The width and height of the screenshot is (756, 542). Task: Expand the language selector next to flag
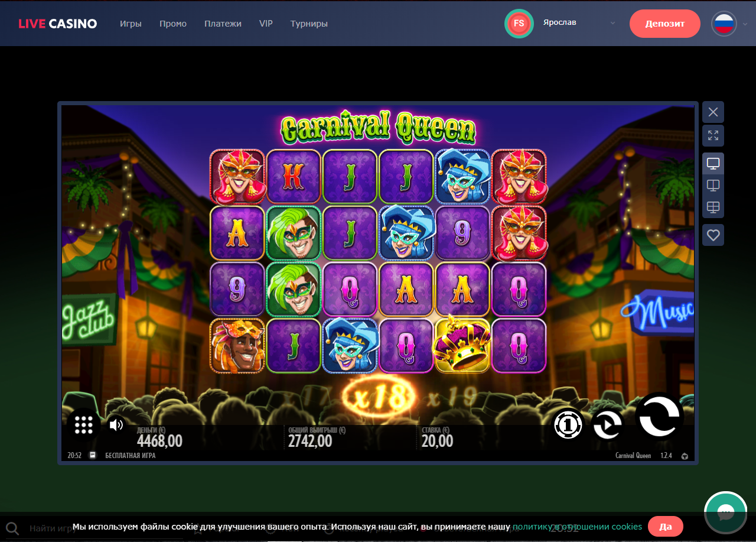point(745,24)
